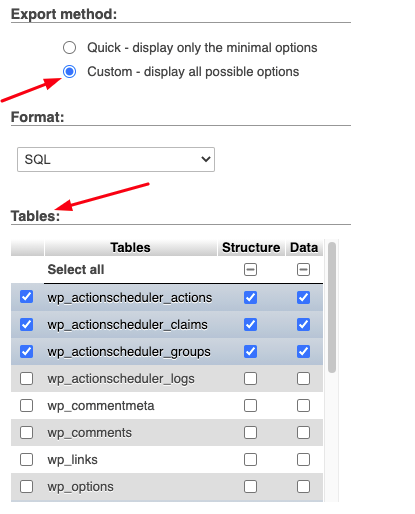Enable Structure for wp_links
The height and width of the screenshot is (514, 415).
pos(250,459)
